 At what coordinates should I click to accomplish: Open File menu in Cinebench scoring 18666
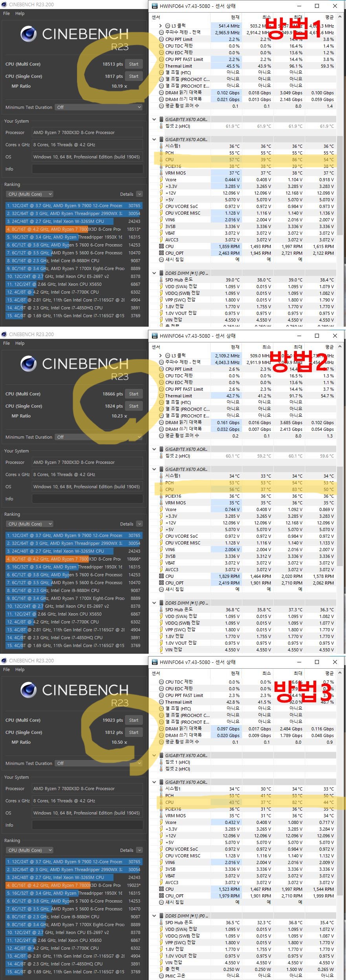pyautogui.click(x=7, y=343)
